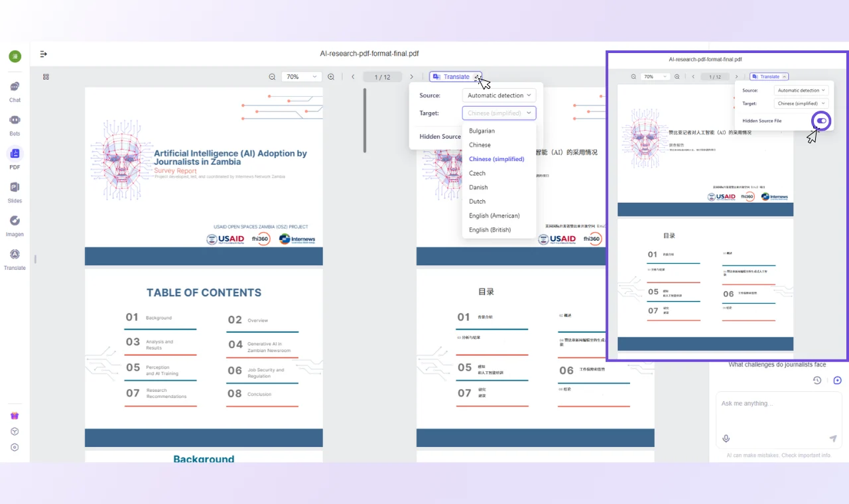Screen dimensions: 849x504
Task: Expand the Target language dropdown
Action: coord(499,113)
